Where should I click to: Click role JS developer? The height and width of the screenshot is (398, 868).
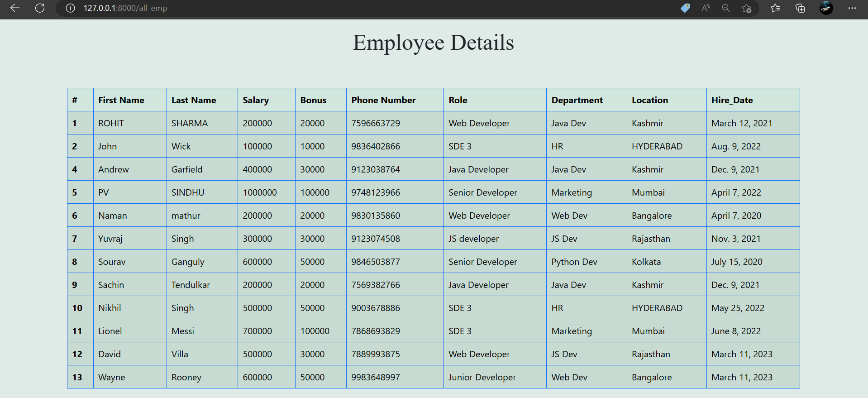click(x=473, y=239)
